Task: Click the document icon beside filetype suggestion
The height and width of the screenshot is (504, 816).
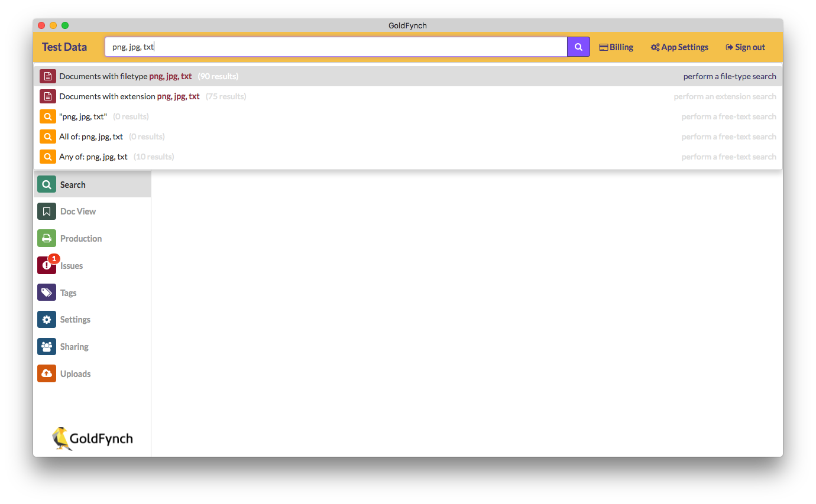Action: [47, 76]
